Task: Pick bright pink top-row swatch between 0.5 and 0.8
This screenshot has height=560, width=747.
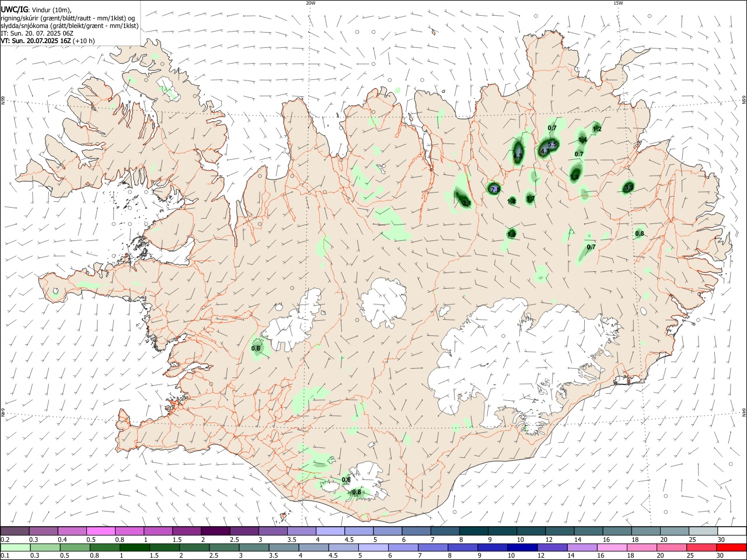Action: pos(100,531)
